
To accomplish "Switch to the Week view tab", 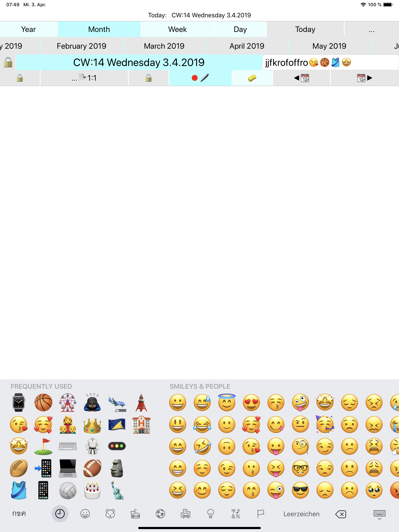I will coord(177,29).
